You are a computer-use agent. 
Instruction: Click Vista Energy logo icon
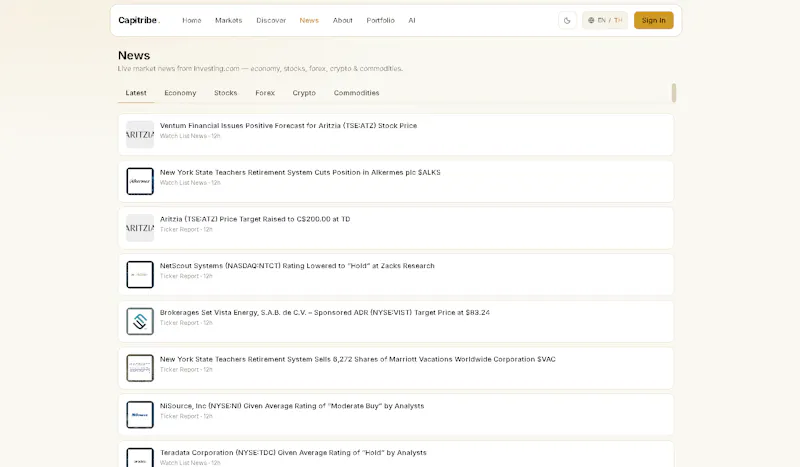pos(140,321)
